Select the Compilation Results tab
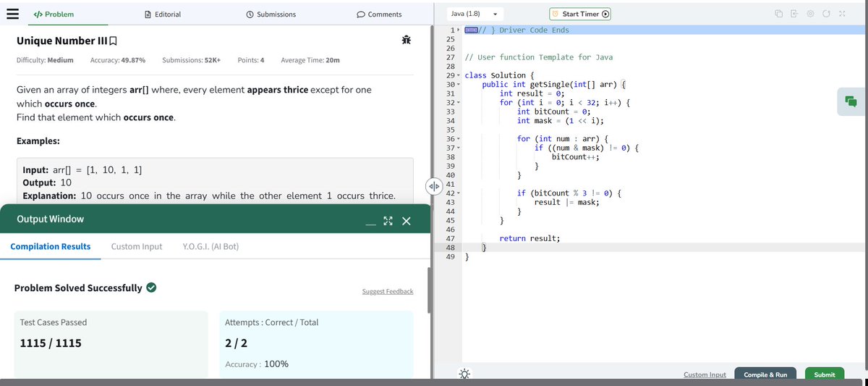The image size is (868, 386). (x=51, y=246)
